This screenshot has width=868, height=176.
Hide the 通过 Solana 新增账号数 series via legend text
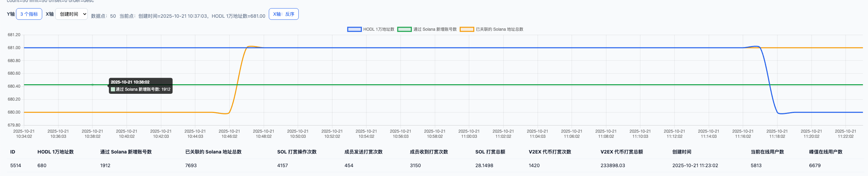point(435,29)
